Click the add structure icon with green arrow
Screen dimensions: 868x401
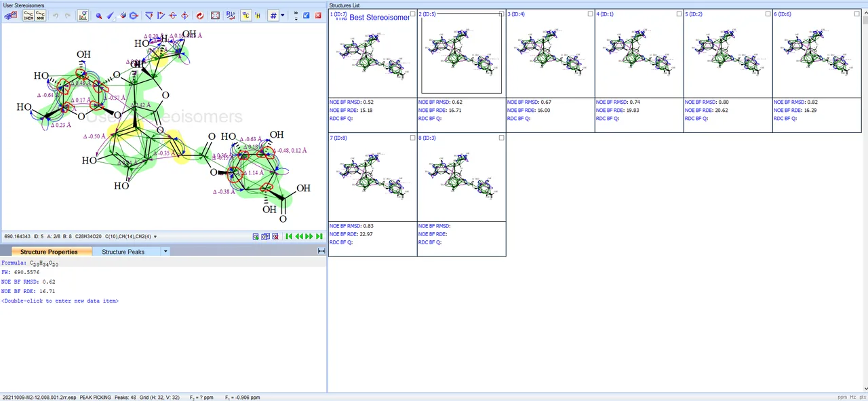click(256, 236)
